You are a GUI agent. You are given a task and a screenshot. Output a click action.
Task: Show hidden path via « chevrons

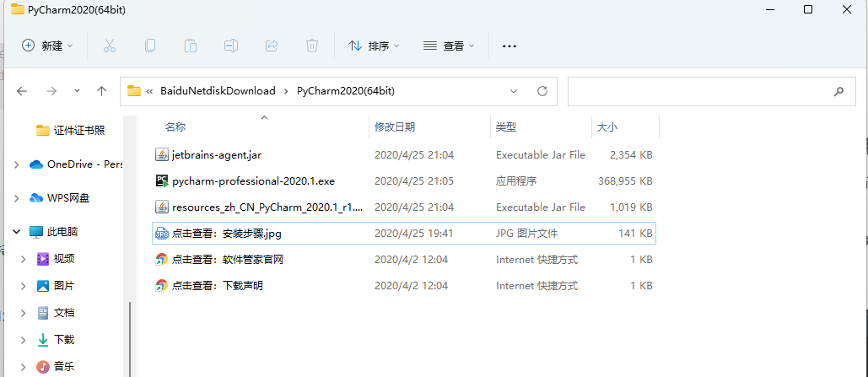149,91
